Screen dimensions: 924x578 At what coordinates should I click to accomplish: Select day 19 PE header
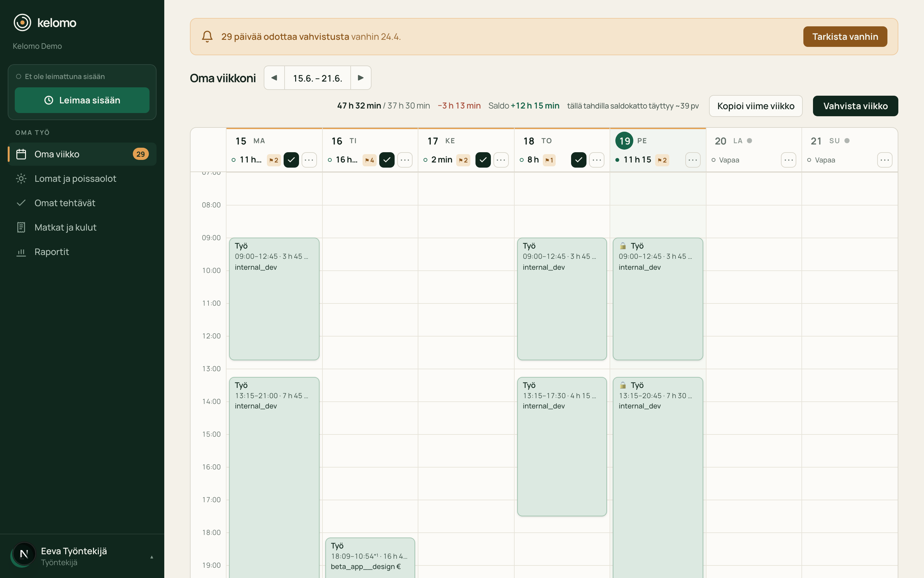tap(632, 141)
